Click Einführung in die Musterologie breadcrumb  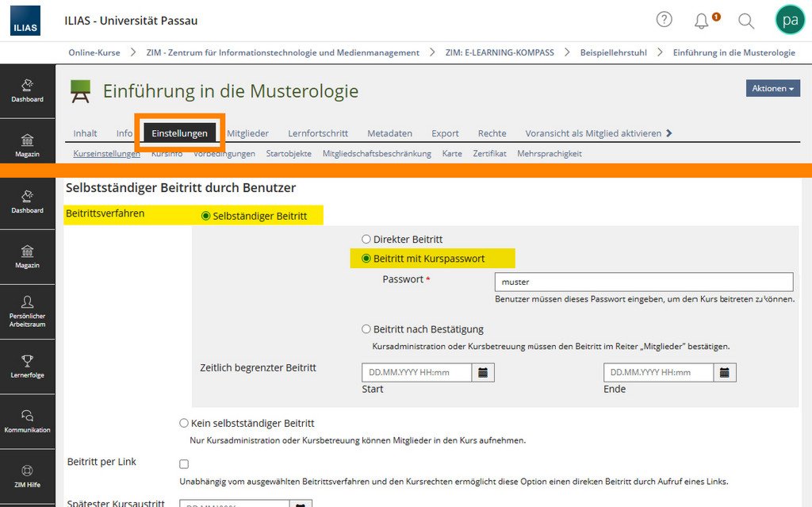(733, 52)
